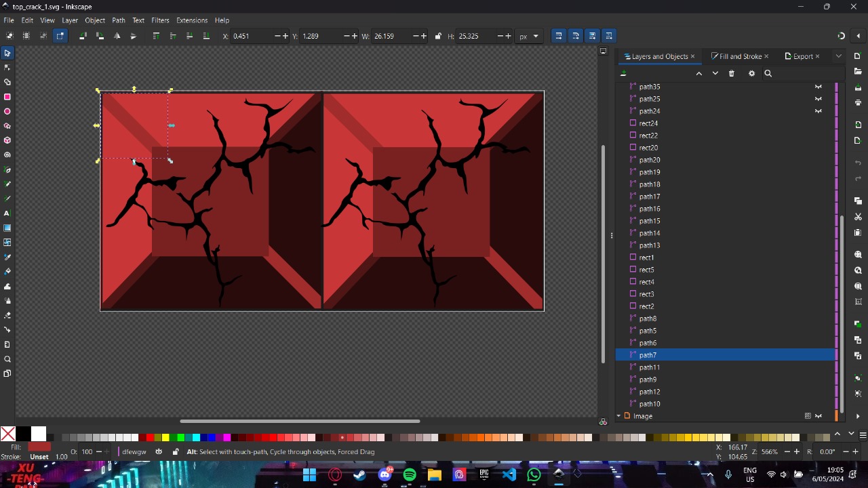
Task: Select the Spiral tool
Action: 7,155
